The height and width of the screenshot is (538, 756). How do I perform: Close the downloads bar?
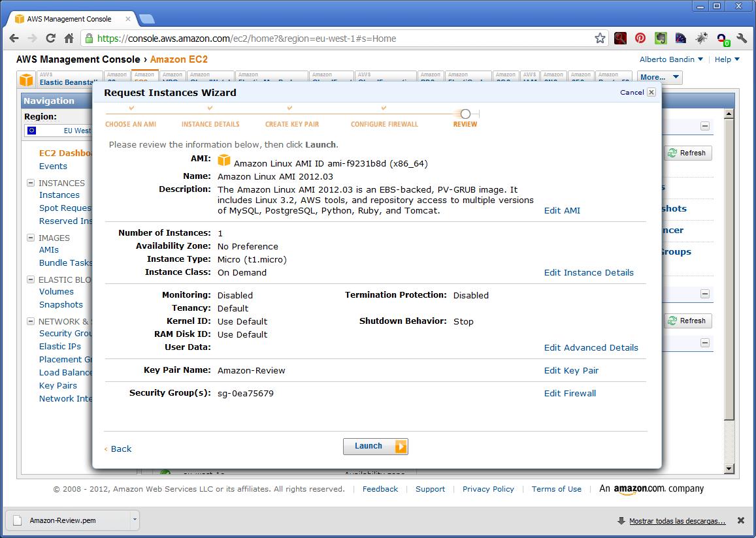click(x=741, y=520)
